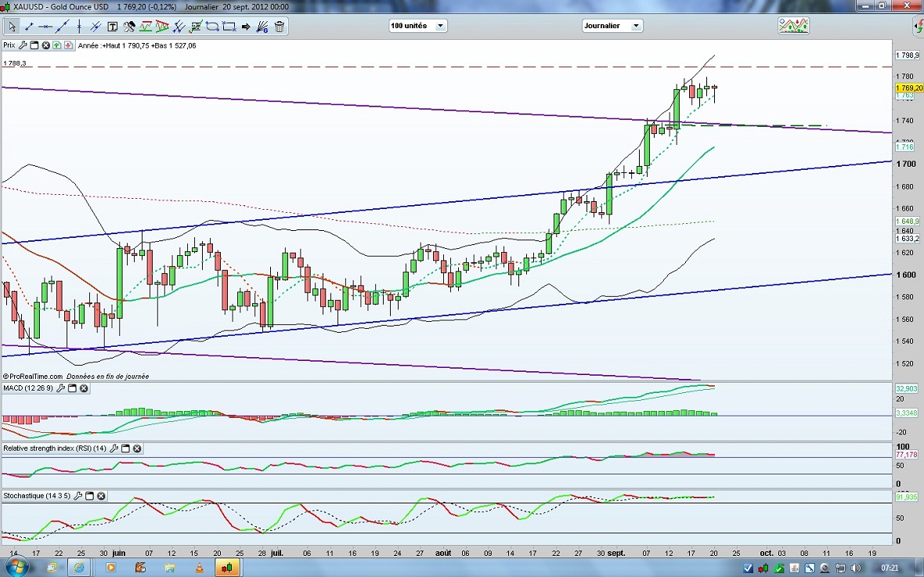Maximize the Stochastique panel
The image size is (924, 577).
click(89, 496)
